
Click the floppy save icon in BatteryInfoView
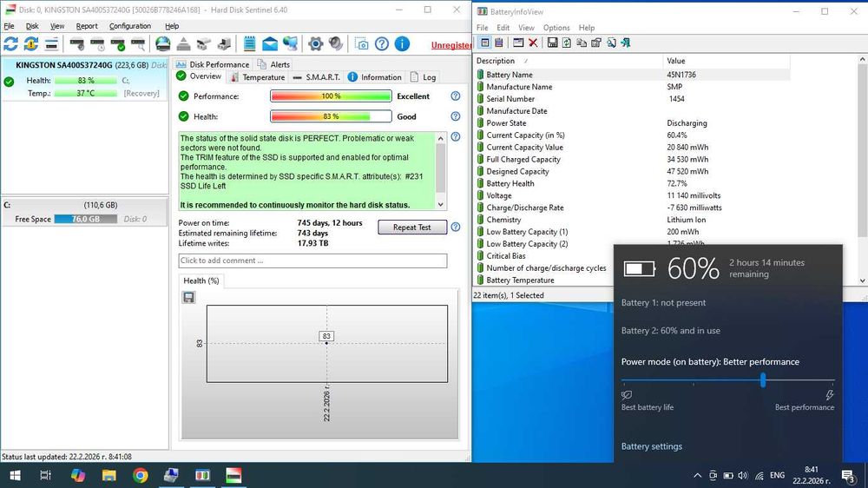tap(552, 43)
